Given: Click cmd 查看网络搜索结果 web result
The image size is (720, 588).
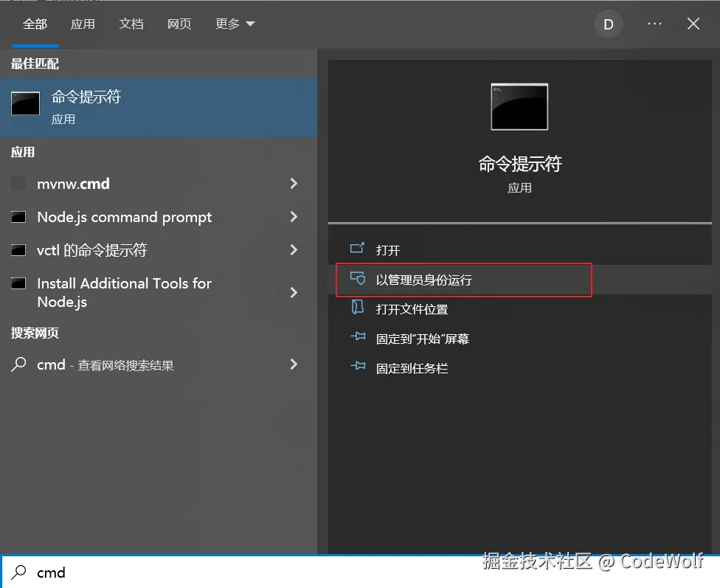Looking at the screenshot, I should 159,364.
